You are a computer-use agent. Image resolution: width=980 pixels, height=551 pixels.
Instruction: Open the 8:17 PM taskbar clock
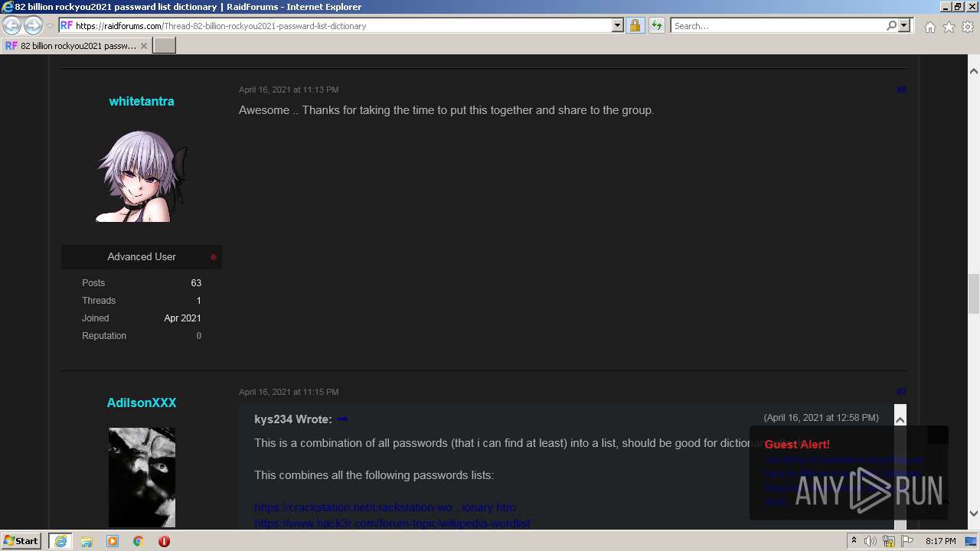(x=940, y=541)
